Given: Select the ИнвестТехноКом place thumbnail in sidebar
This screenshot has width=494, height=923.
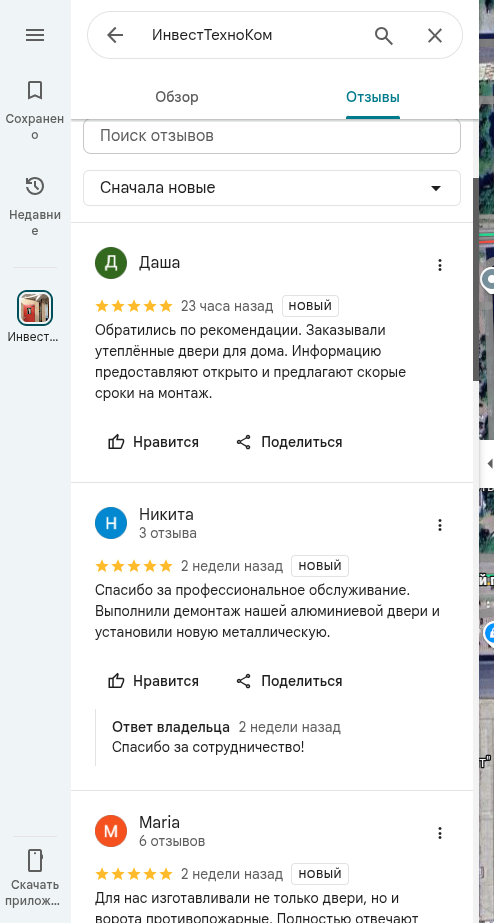Looking at the screenshot, I should tap(35, 308).
